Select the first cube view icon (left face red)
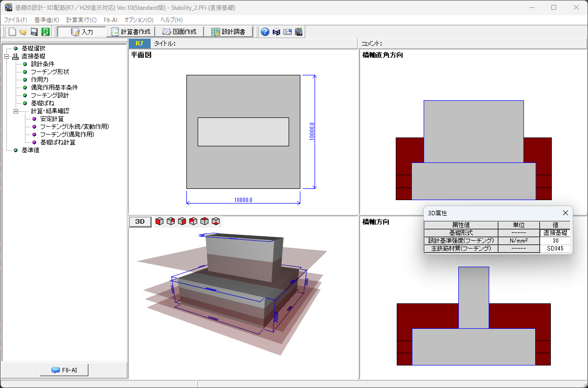Image resolution: width=588 pixels, height=388 pixels. 159,222
